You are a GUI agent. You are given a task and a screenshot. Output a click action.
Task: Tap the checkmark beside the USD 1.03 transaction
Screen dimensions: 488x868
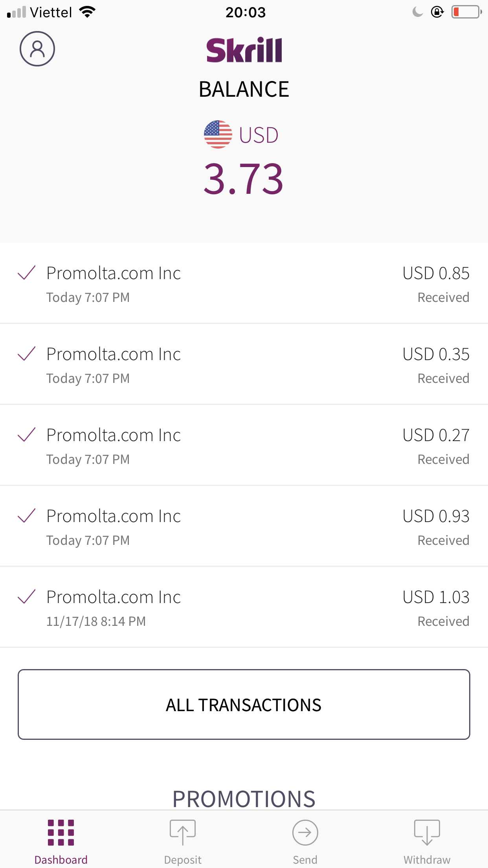point(27,596)
